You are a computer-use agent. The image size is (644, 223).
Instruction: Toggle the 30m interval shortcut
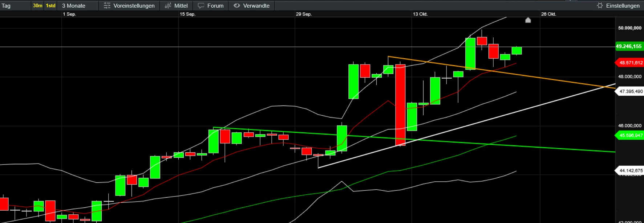pos(37,5)
